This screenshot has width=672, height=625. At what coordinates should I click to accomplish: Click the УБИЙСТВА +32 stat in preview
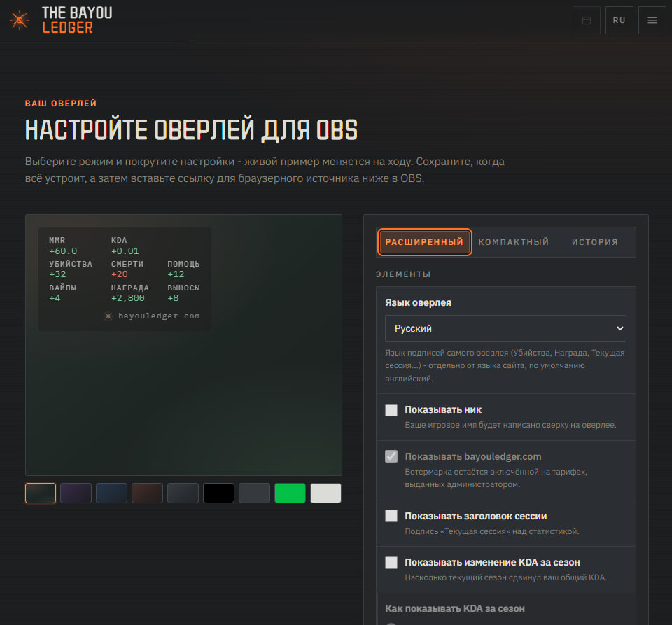point(71,269)
